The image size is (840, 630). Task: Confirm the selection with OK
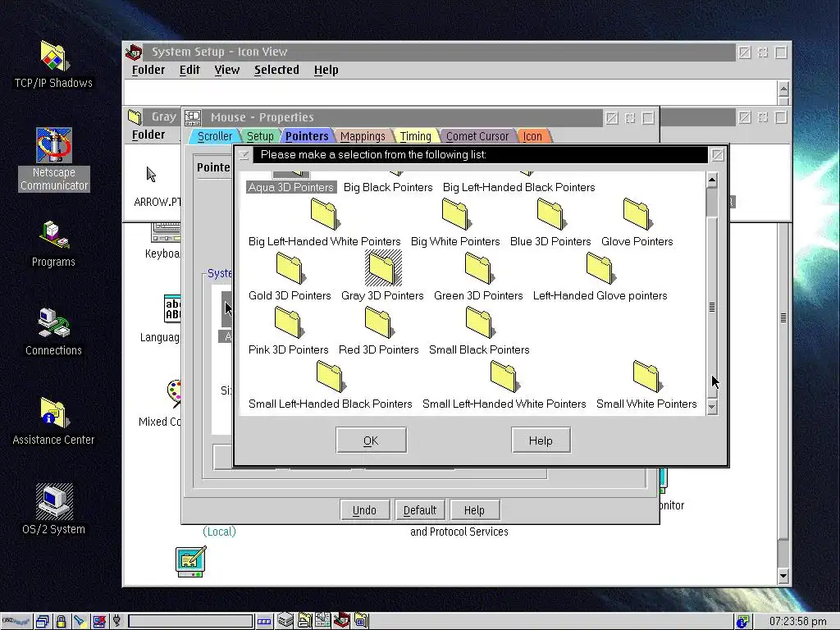click(x=371, y=441)
